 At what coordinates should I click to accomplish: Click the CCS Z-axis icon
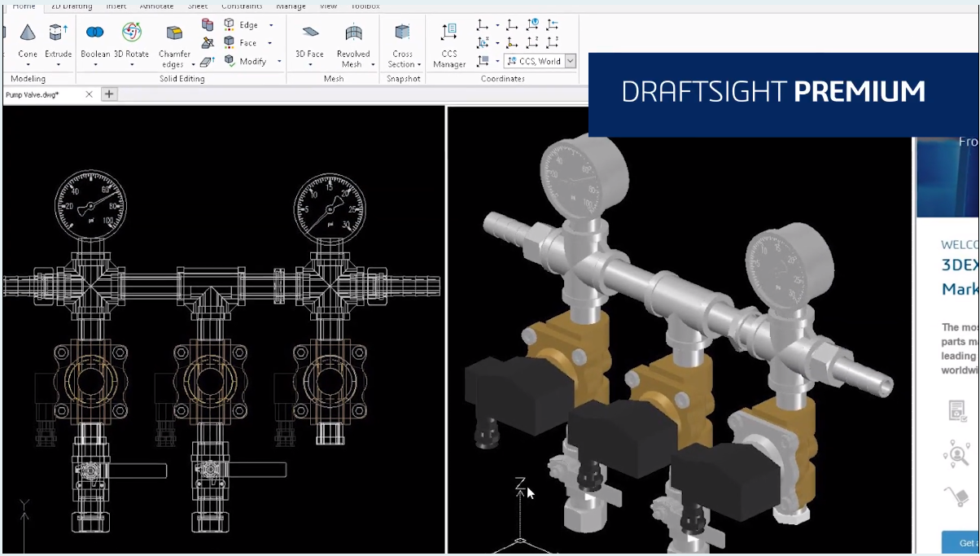coord(532,42)
